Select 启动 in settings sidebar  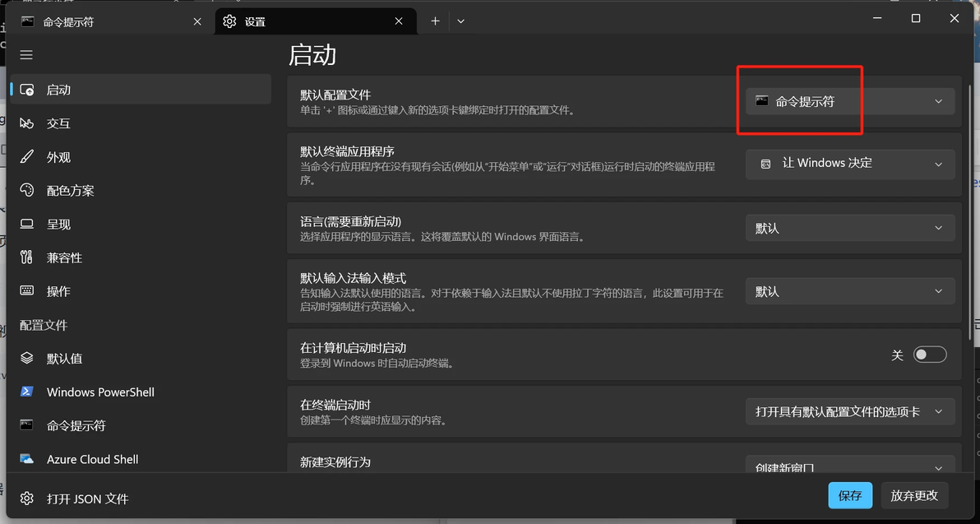pos(141,90)
